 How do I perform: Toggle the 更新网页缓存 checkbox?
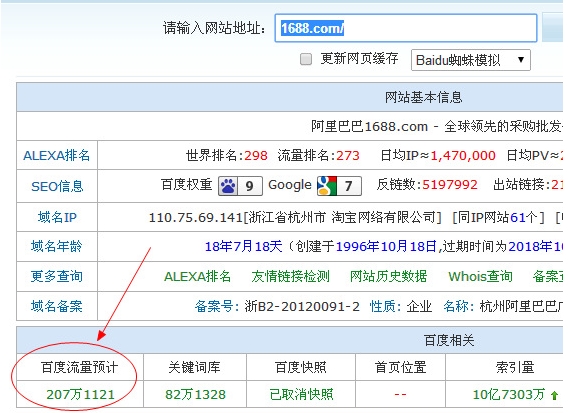306,59
